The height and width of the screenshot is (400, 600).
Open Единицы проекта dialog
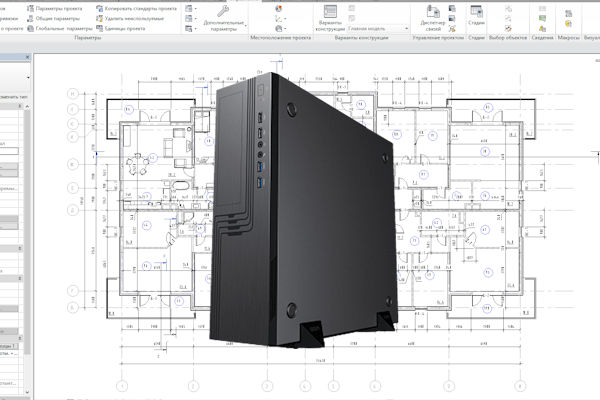pos(120,28)
